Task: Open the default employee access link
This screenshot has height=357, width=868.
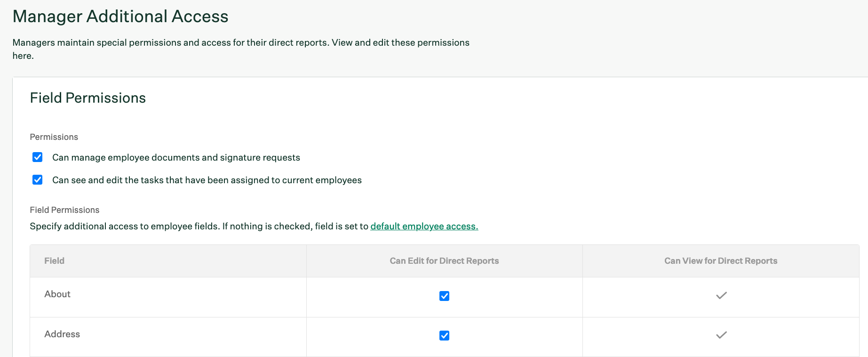Action: 424,226
